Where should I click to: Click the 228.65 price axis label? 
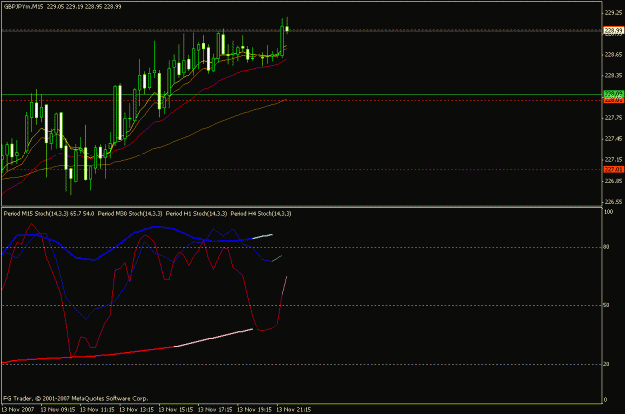[613, 55]
